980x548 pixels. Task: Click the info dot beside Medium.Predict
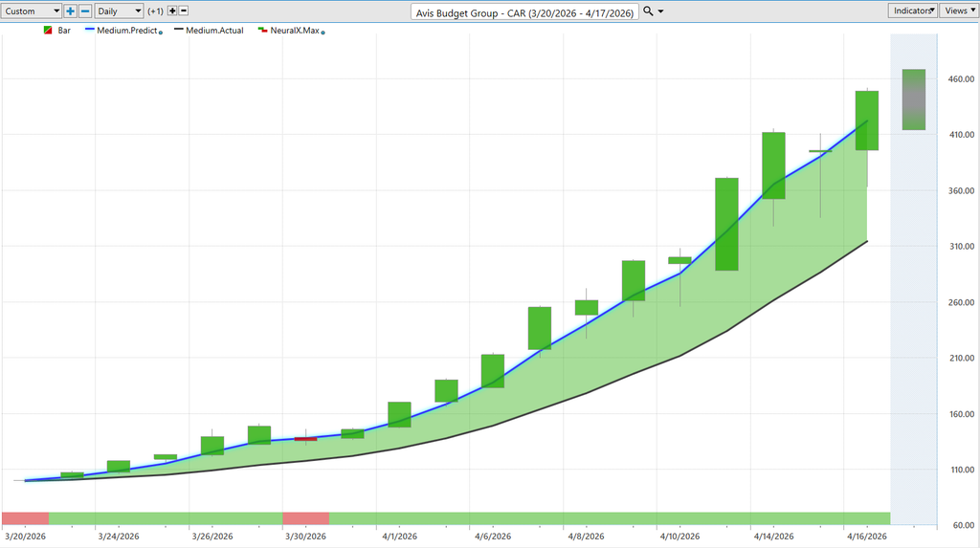pyautogui.click(x=160, y=33)
